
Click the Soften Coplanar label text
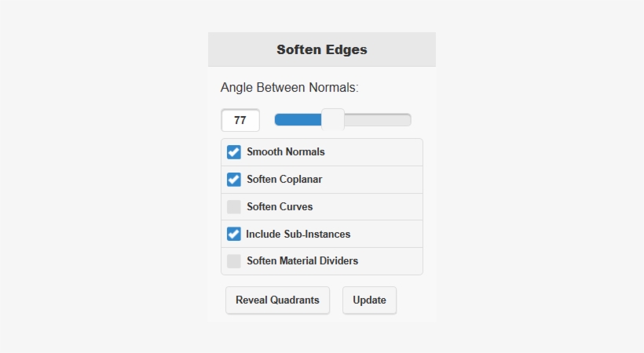(x=284, y=180)
